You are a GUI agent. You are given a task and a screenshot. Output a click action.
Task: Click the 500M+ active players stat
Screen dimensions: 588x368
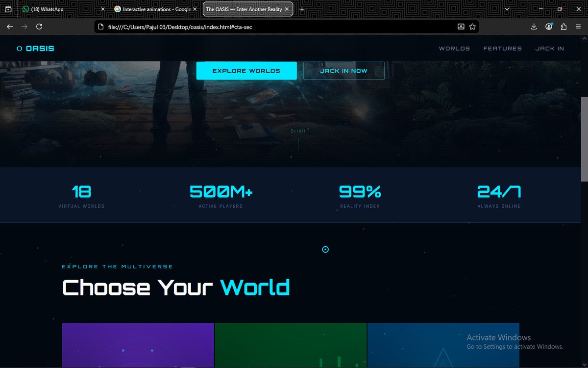pyautogui.click(x=221, y=195)
